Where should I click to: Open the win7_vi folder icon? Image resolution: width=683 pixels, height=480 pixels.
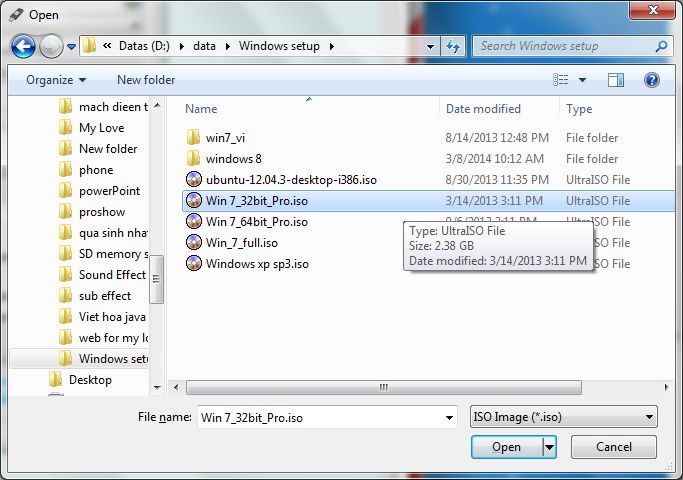click(194, 138)
